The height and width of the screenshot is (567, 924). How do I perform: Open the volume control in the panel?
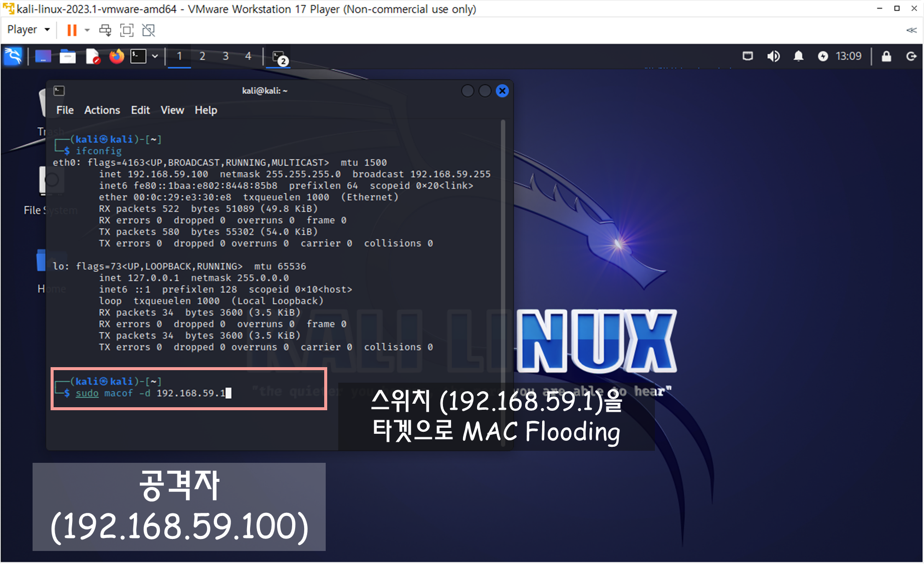tap(773, 56)
